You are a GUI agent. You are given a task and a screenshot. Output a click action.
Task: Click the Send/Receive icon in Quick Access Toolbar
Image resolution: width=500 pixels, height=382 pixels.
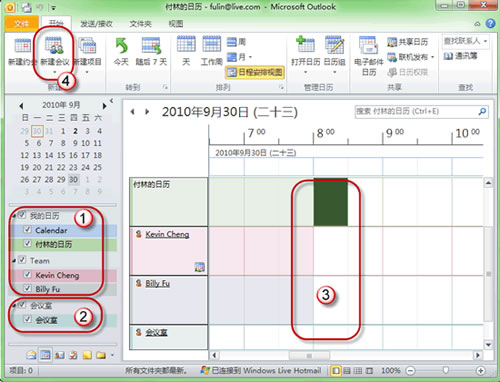pyautogui.click(x=26, y=7)
